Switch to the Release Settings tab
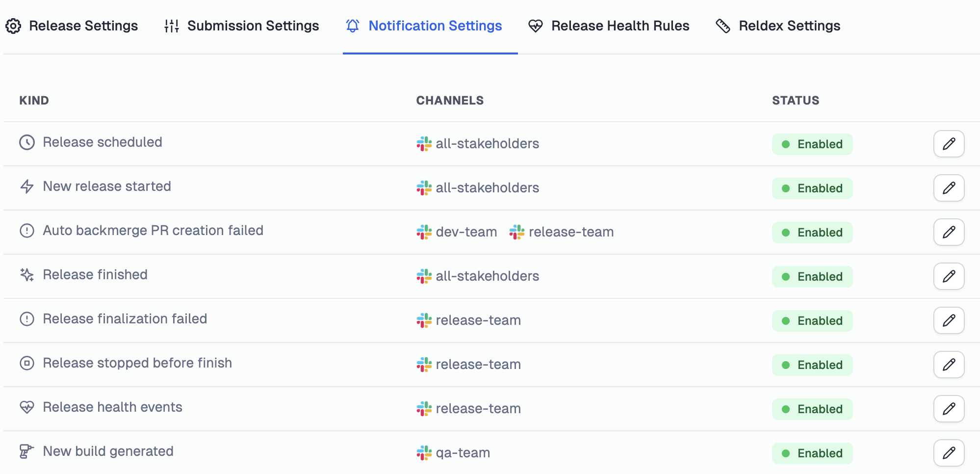 [x=72, y=26]
